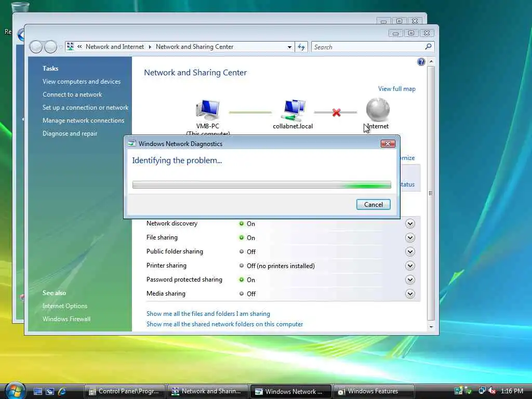Switch to Windows Network taskbar button
Viewport: 532px width, 399px height.
(290, 391)
